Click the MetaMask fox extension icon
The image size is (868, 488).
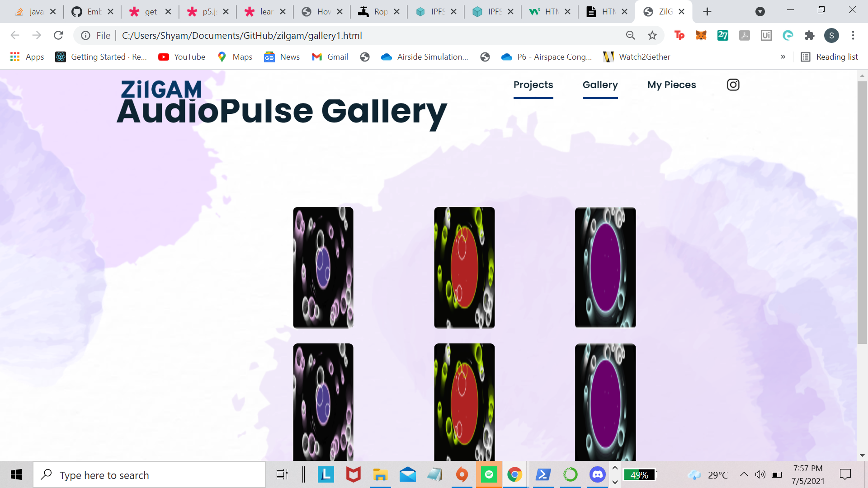(701, 35)
